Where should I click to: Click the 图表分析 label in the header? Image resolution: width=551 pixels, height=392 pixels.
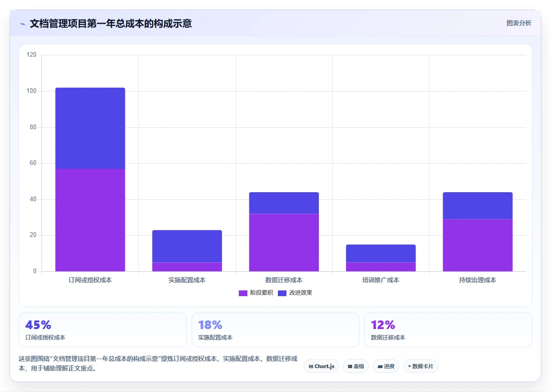pyautogui.click(x=519, y=23)
